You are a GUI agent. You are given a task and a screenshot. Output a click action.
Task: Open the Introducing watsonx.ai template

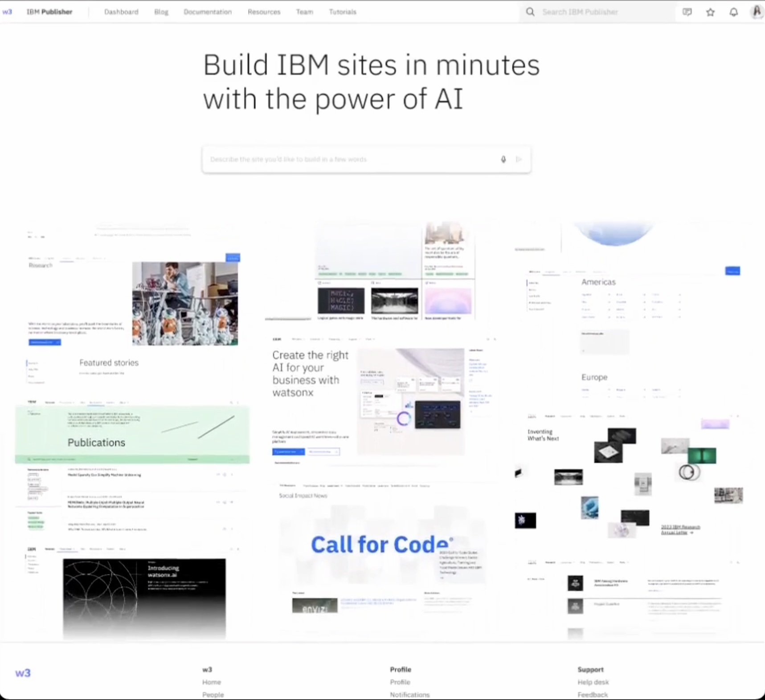tap(132, 593)
